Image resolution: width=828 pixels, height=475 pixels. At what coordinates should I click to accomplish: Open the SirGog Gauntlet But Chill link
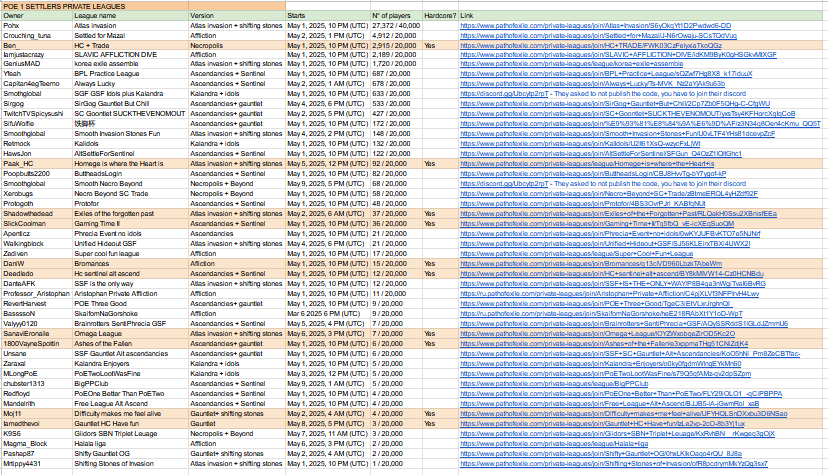615,103
